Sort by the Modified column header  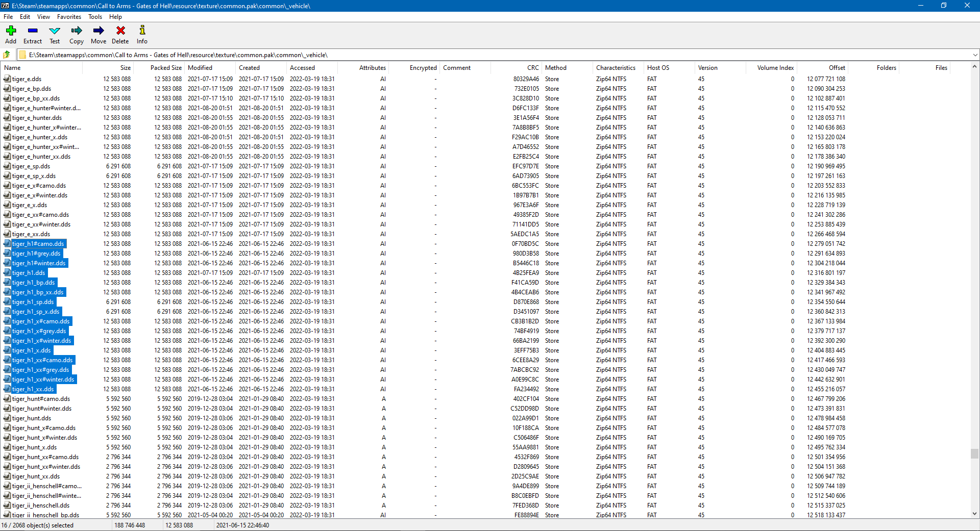point(210,68)
